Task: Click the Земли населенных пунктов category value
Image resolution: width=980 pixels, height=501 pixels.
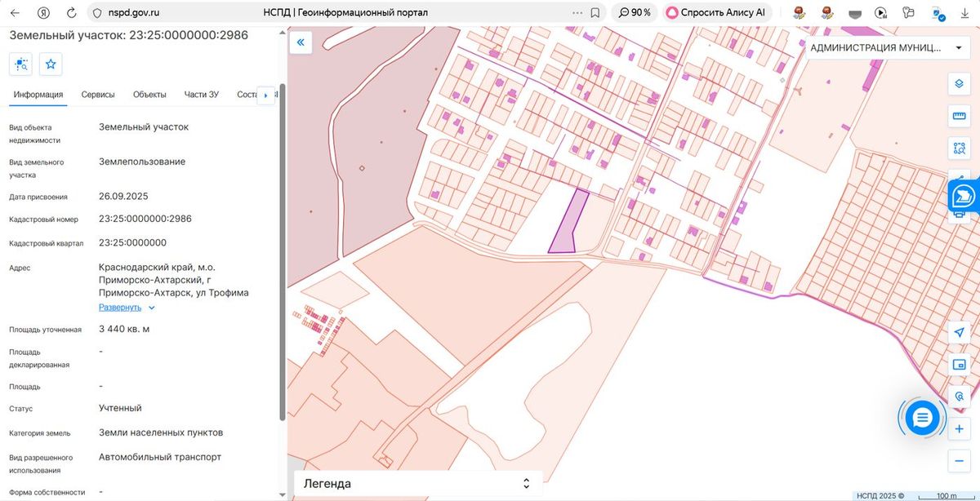Action: pyautogui.click(x=161, y=432)
